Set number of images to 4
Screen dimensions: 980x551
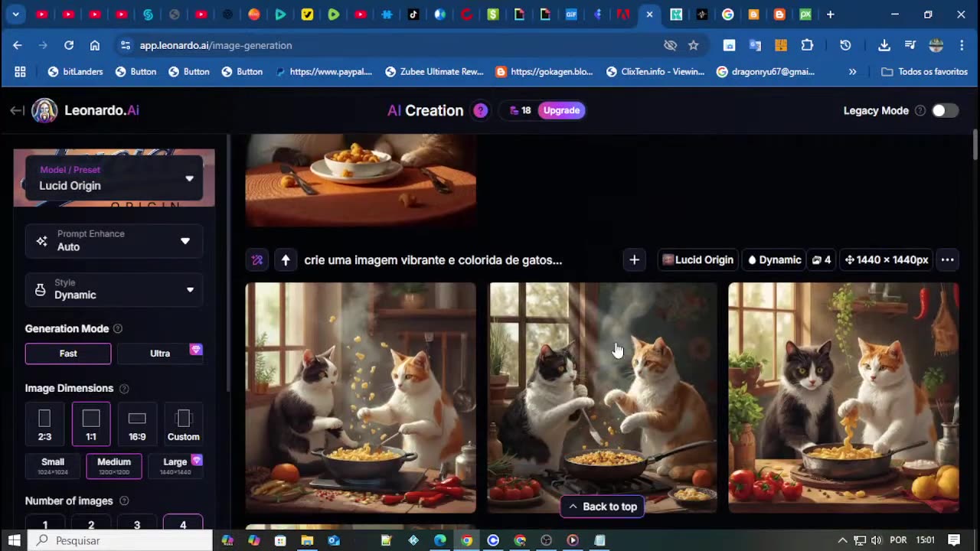[183, 523]
